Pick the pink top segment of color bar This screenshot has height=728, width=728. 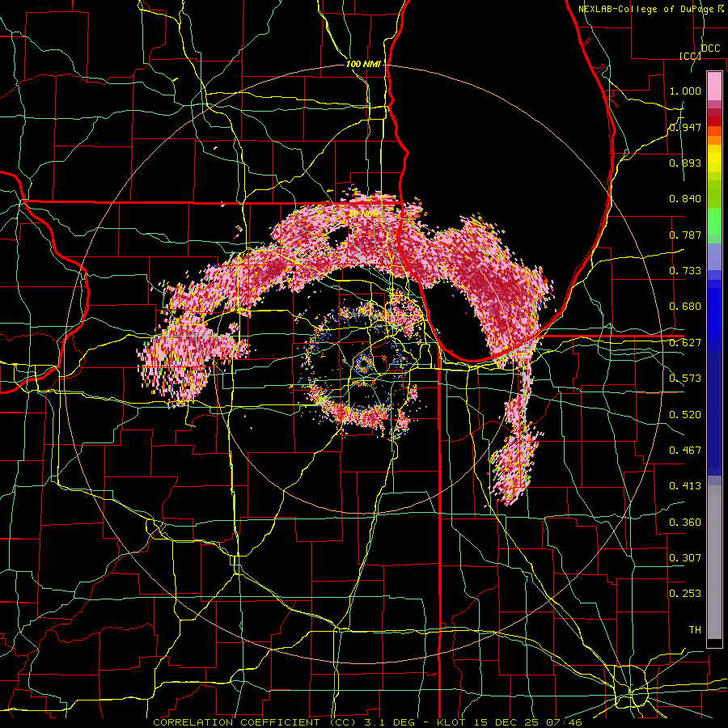pyautogui.click(x=714, y=87)
